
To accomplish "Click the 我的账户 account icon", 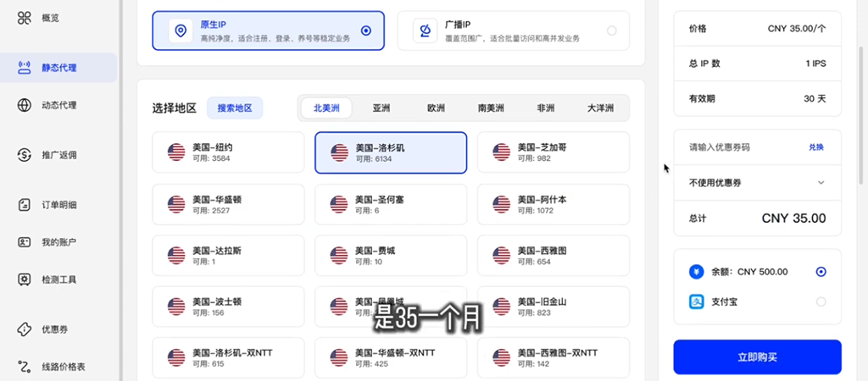I will (25, 242).
